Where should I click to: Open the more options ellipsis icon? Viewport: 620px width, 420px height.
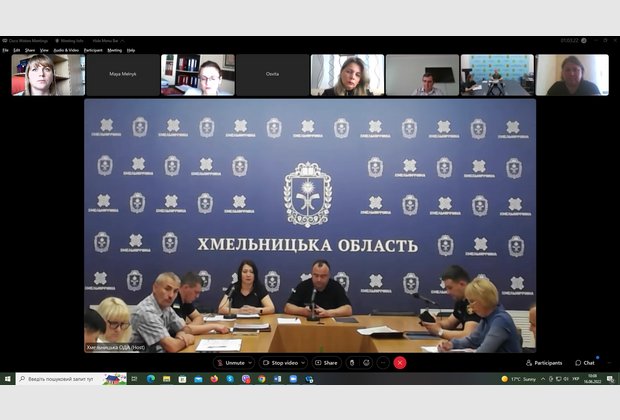pos(383,363)
